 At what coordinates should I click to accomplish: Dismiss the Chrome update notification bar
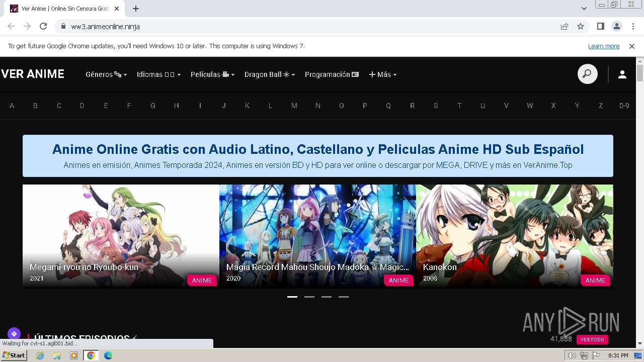(632, 46)
